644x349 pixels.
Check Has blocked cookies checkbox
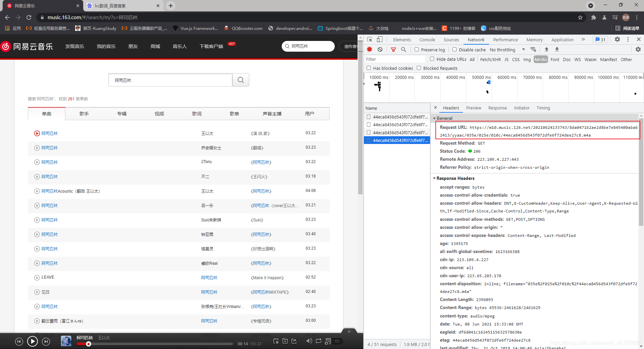pyautogui.click(x=369, y=68)
